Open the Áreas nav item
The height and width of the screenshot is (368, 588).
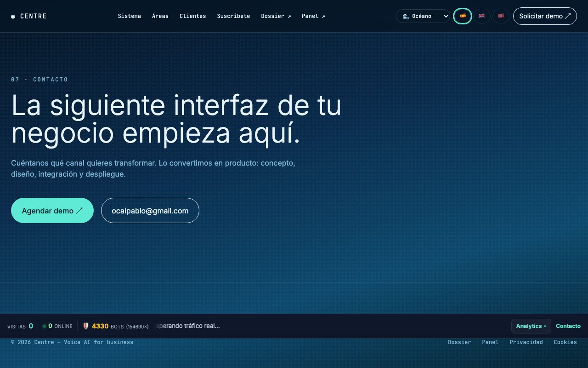click(x=160, y=16)
